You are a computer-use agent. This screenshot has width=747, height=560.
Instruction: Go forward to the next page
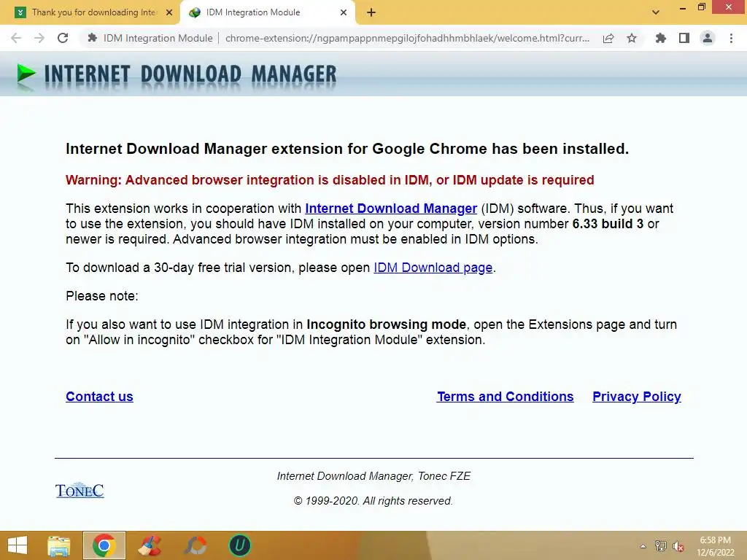coord(39,38)
